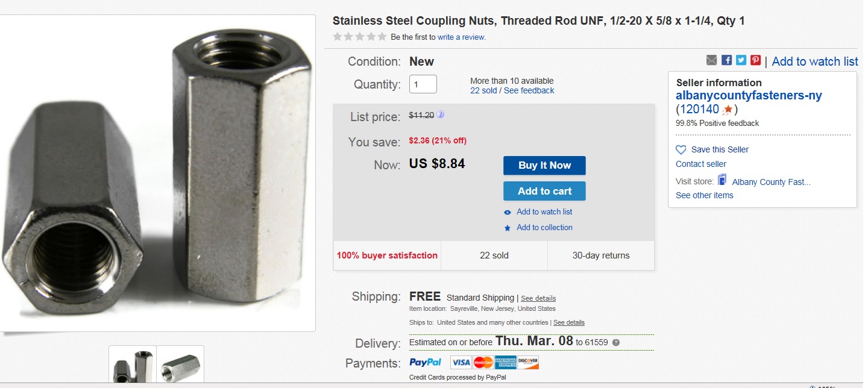
Task: Open the write a review link
Action: pyautogui.click(x=462, y=37)
